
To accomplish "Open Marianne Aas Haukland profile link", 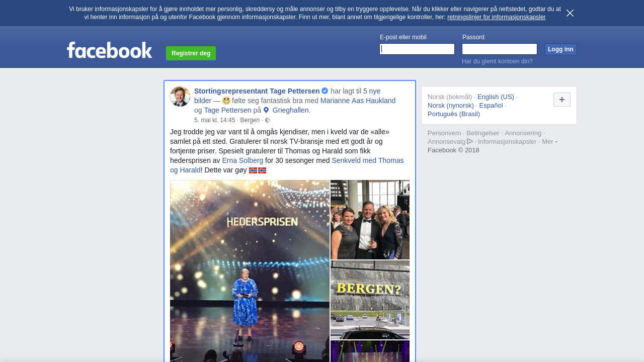I will coord(358,101).
